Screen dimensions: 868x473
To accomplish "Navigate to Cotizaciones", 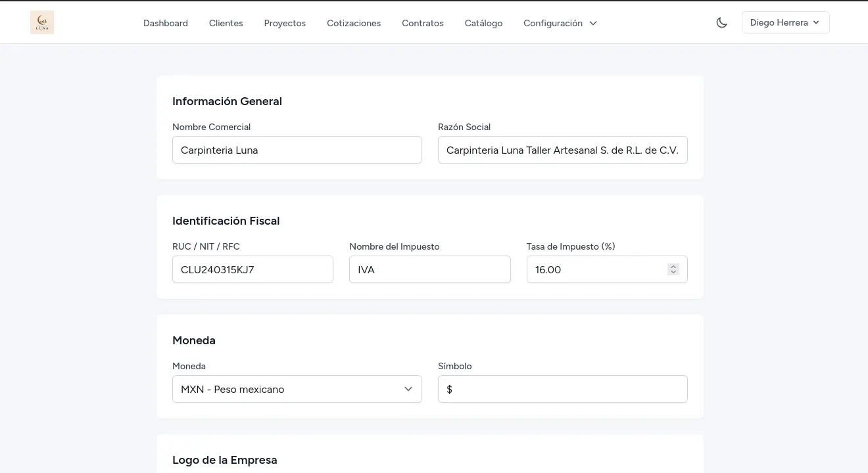I will pyautogui.click(x=354, y=23).
